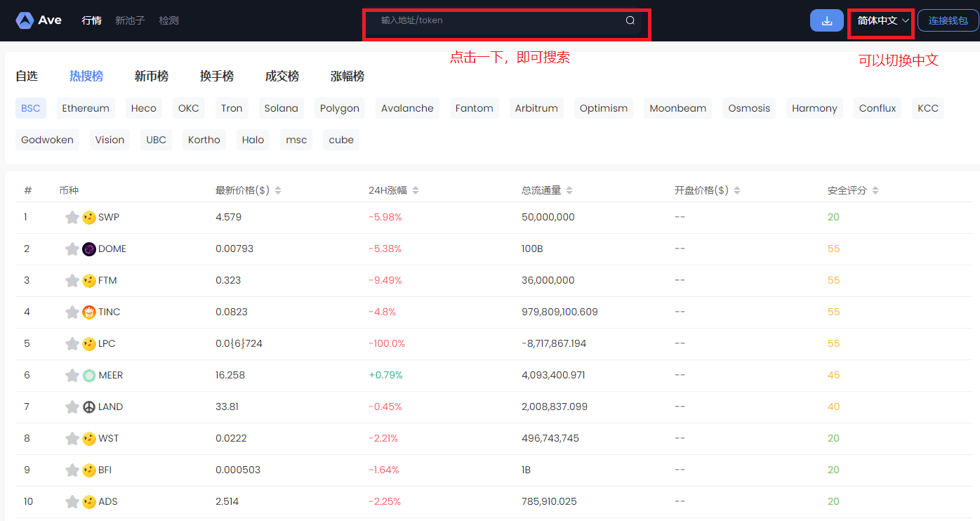Click the blue download button icon
980x521 pixels.
coord(827,20)
